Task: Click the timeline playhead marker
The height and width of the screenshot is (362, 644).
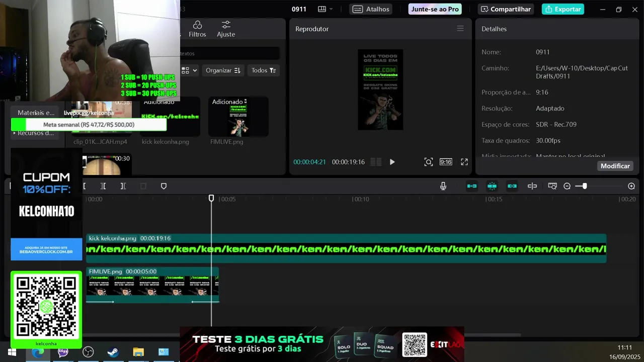Action: click(211, 199)
